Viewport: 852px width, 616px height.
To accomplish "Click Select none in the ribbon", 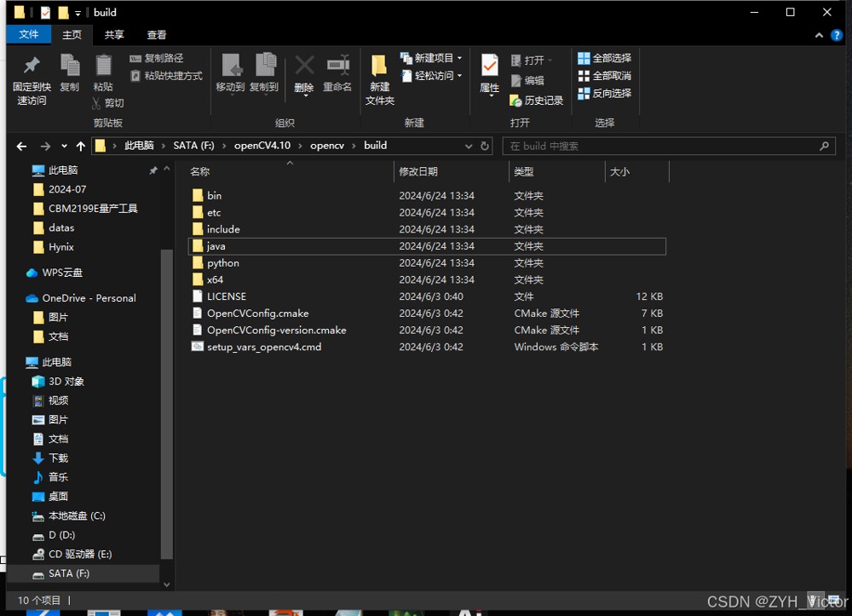I will pyautogui.click(x=604, y=76).
